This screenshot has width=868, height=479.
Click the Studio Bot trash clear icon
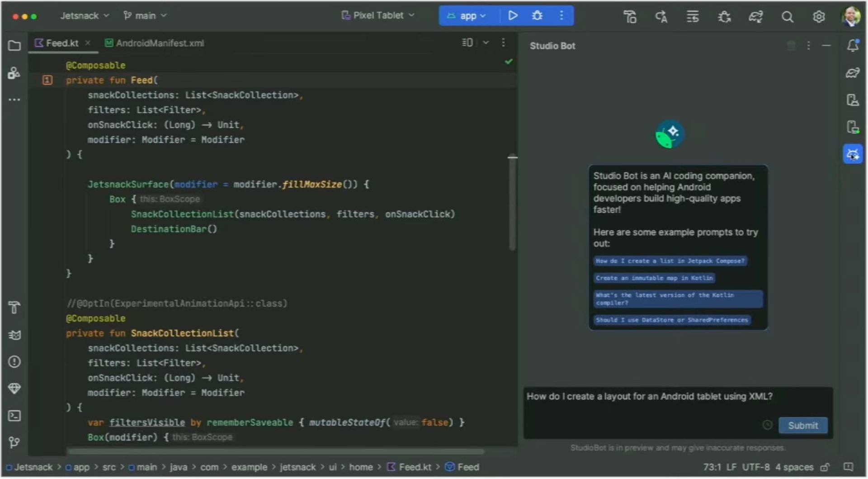(x=791, y=46)
